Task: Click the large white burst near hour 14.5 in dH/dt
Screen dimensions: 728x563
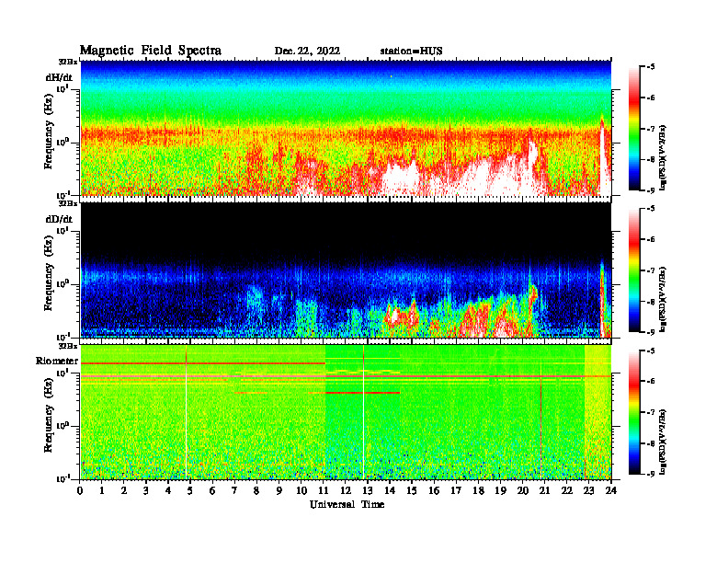Action: [400, 178]
